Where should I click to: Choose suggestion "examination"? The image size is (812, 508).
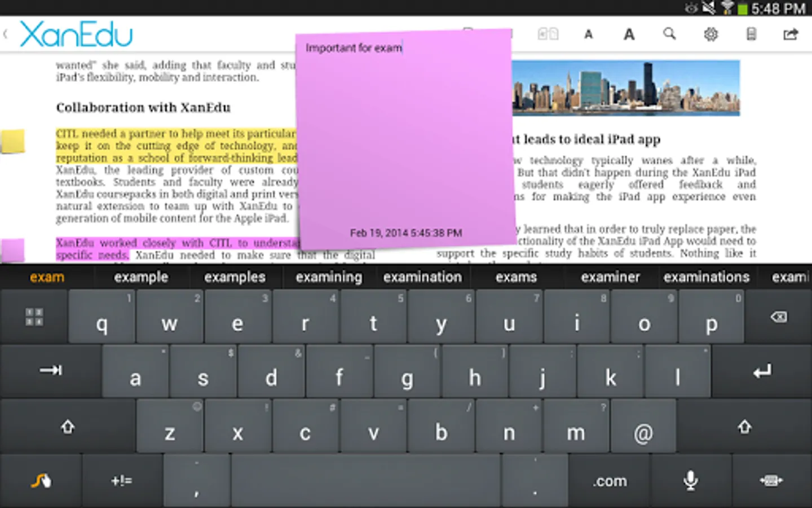(422, 277)
